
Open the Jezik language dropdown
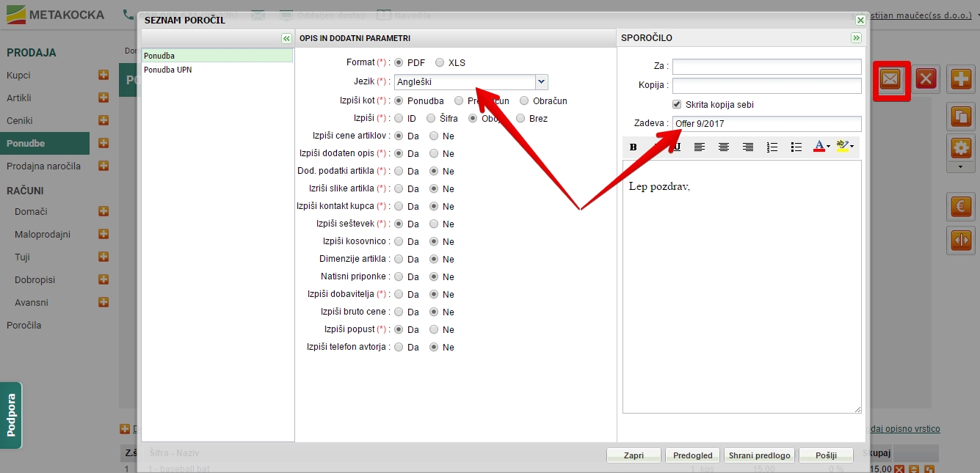point(542,82)
